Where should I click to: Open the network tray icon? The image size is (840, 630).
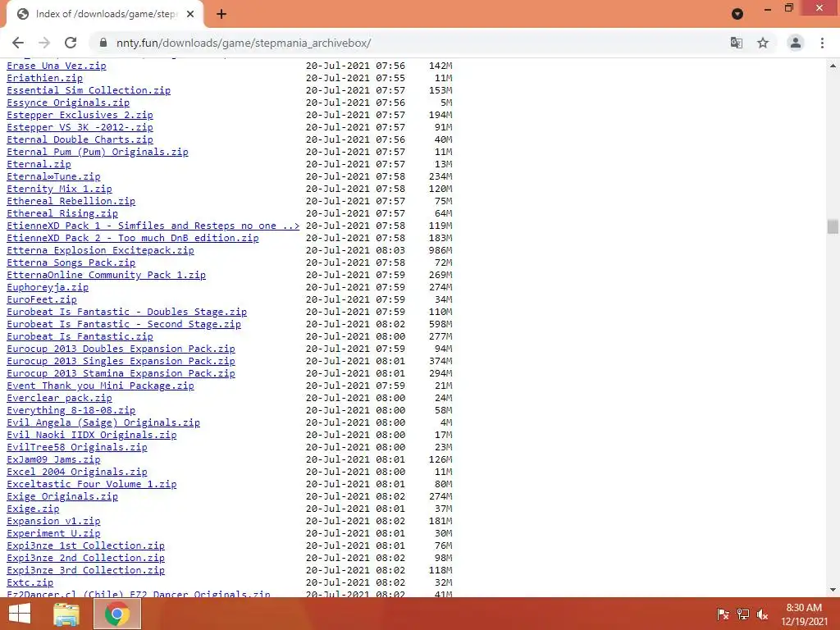coord(743,614)
